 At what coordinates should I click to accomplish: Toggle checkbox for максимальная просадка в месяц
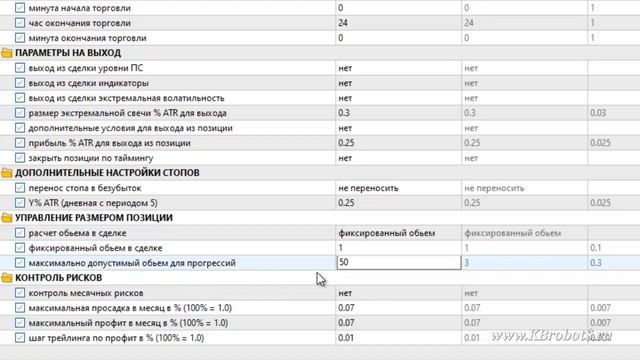(x=20, y=308)
